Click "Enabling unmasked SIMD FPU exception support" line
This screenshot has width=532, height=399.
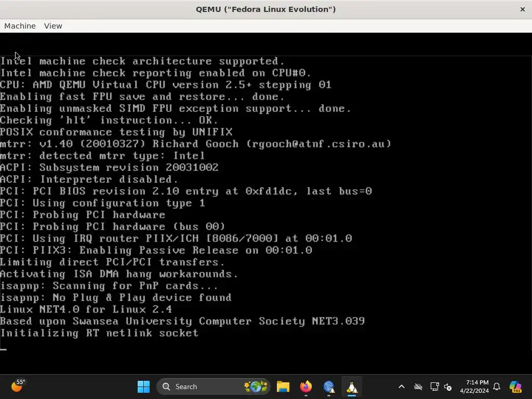pos(176,109)
